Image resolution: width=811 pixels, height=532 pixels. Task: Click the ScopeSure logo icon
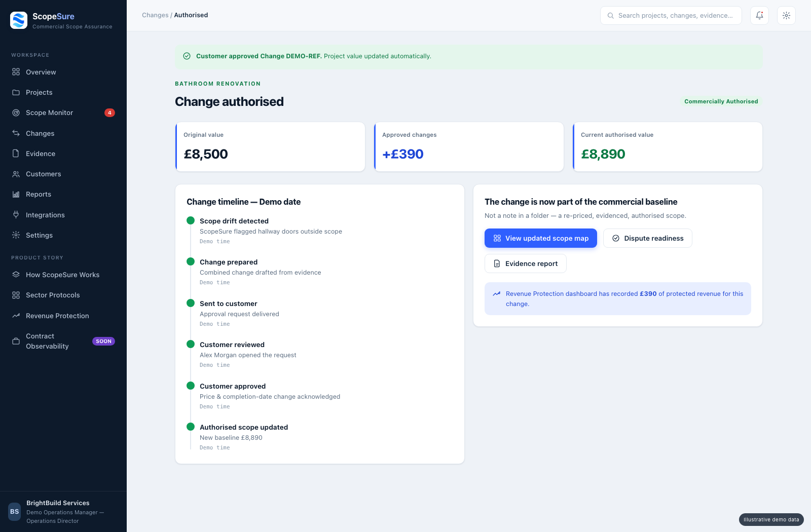(x=19, y=20)
